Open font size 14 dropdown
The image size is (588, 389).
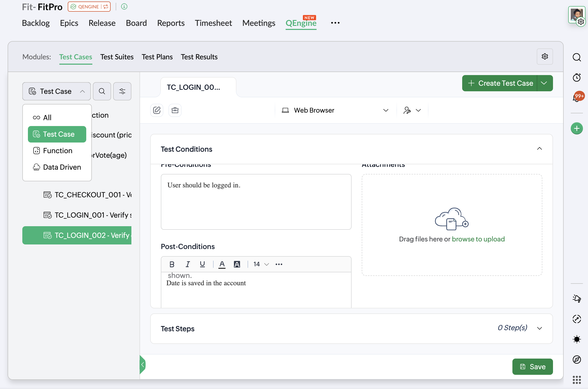[261, 264]
